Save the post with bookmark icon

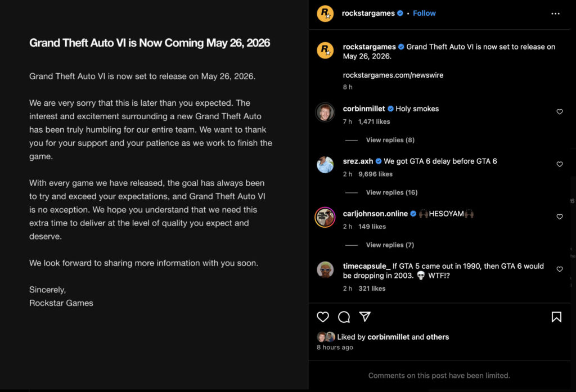(x=556, y=317)
